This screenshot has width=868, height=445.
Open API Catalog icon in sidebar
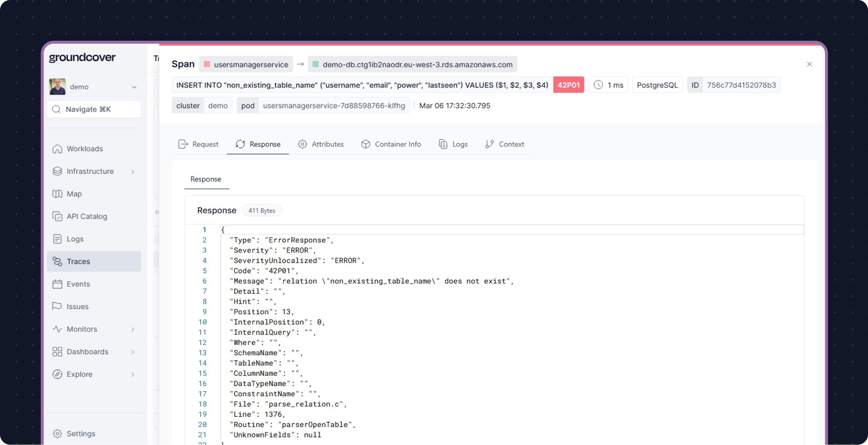57,216
